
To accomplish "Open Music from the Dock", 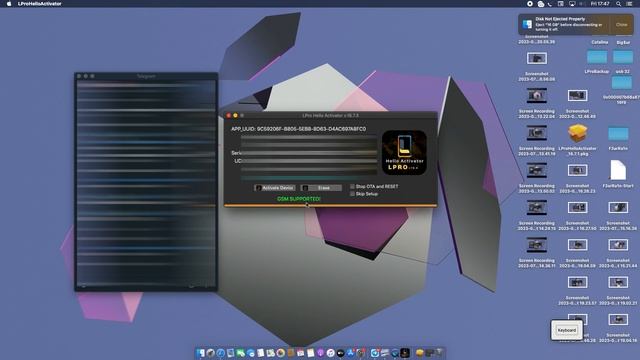I will 331,353.
